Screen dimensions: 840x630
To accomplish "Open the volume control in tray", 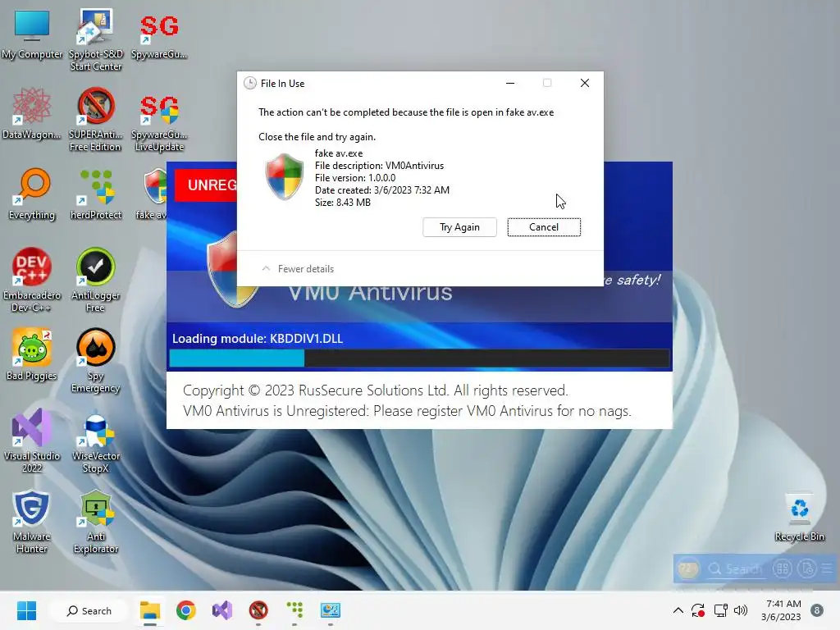I will (x=741, y=610).
